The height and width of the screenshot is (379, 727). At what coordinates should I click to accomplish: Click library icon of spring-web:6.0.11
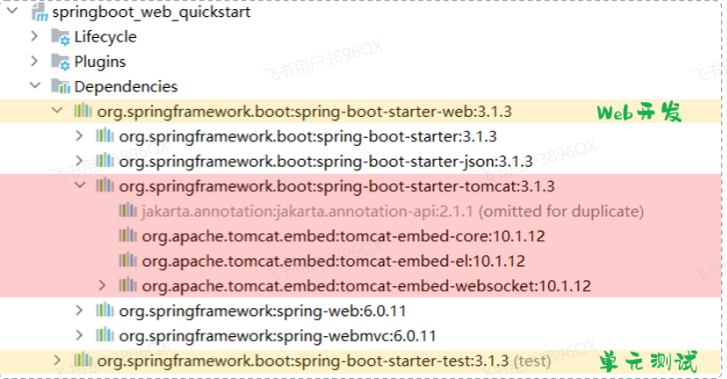(105, 310)
